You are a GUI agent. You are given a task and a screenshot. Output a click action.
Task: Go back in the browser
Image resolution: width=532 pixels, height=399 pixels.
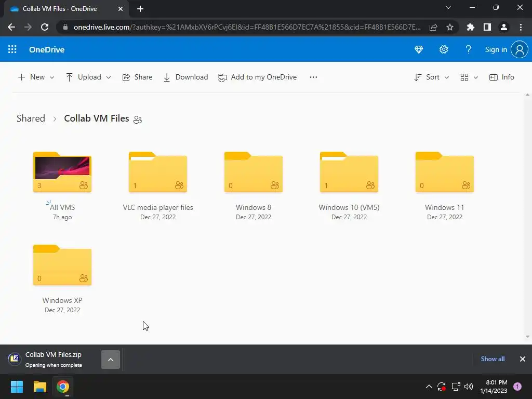[x=11, y=27]
